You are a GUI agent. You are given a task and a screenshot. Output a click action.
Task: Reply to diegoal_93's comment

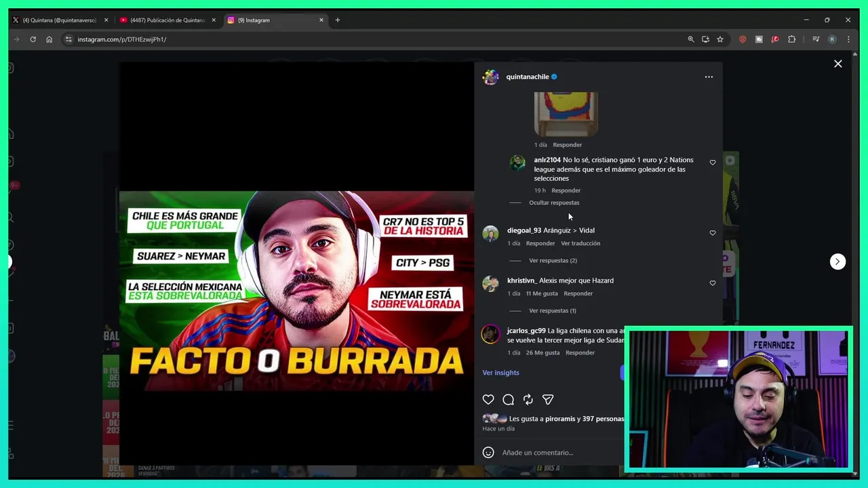click(540, 243)
